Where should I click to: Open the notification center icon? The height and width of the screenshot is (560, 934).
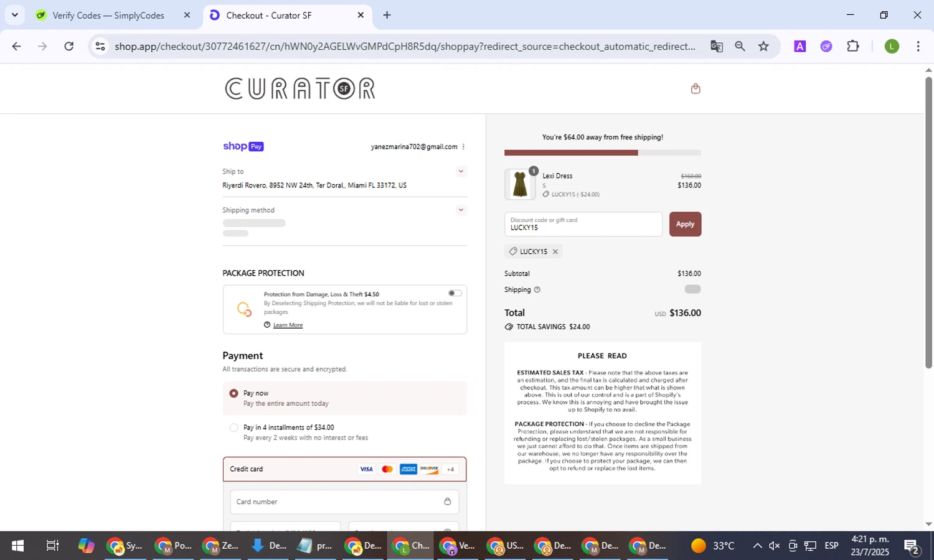912,546
